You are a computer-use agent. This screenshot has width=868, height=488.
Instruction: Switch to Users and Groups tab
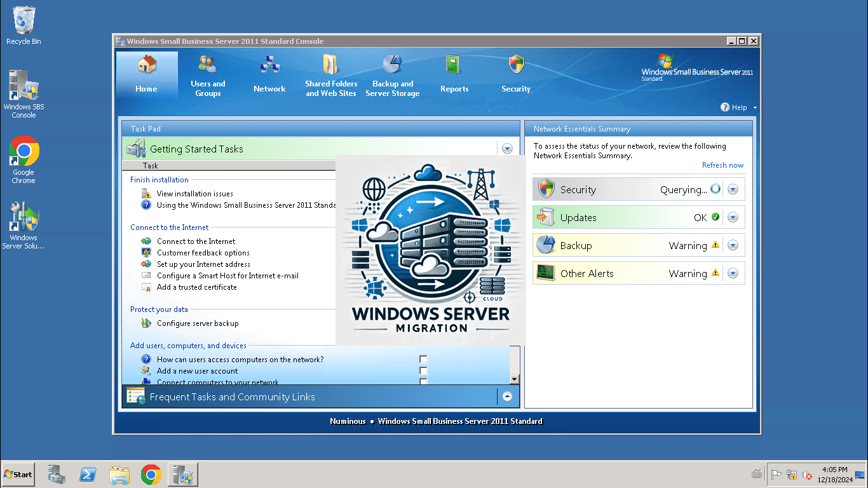pyautogui.click(x=208, y=74)
